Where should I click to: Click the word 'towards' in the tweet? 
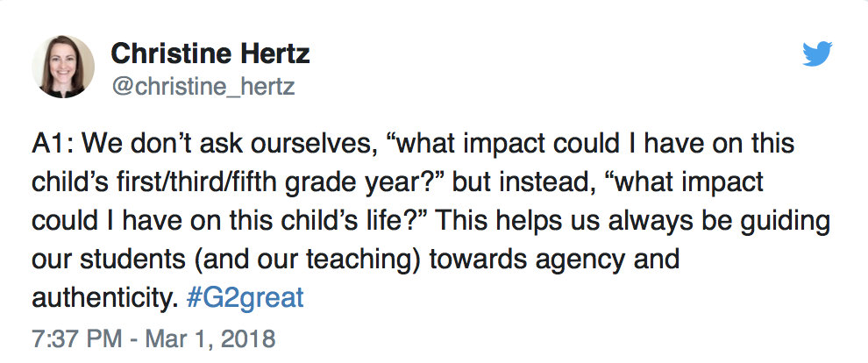click(479, 260)
